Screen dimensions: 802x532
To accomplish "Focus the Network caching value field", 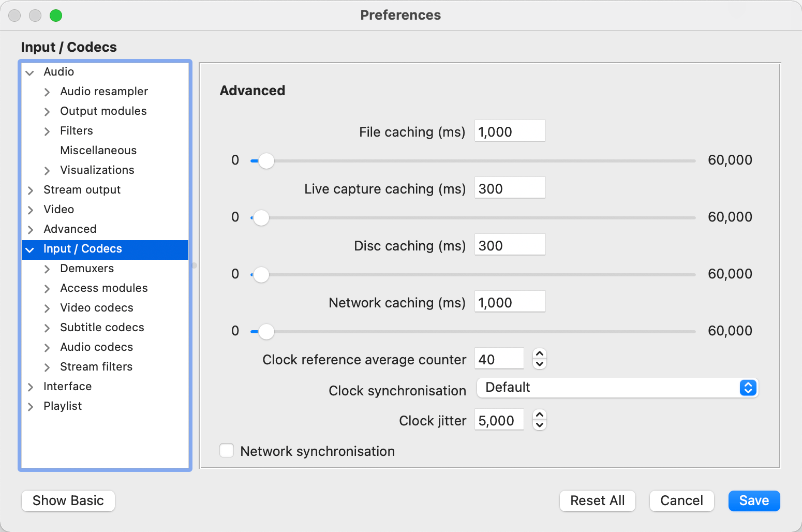I will click(x=510, y=302).
